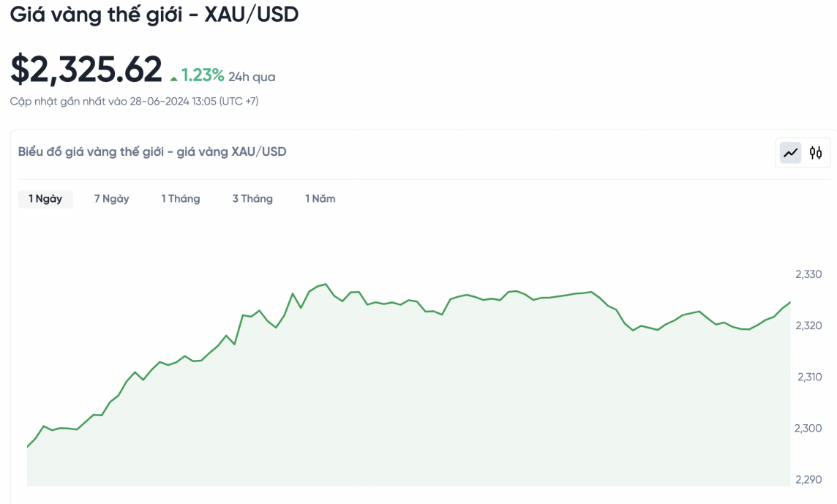Click the 2,320 axis label
Viewport: 837px width, 504px height.
click(808, 326)
